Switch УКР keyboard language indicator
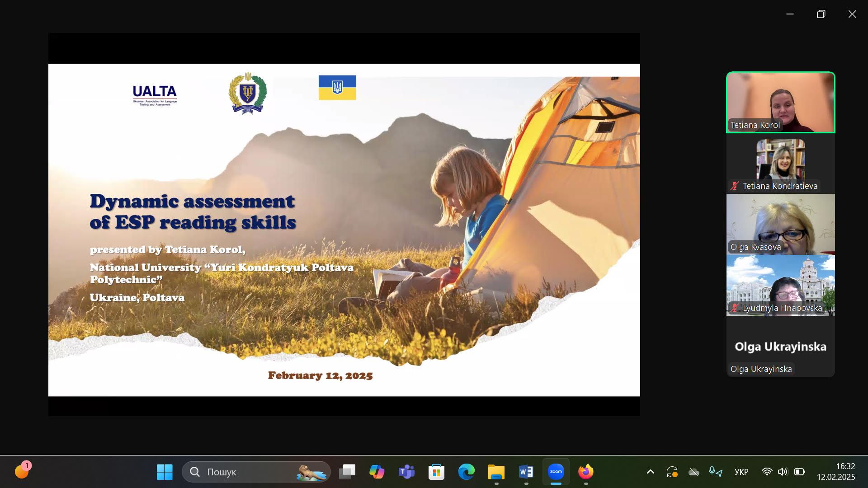Image resolution: width=868 pixels, height=488 pixels. click(741, 472)
